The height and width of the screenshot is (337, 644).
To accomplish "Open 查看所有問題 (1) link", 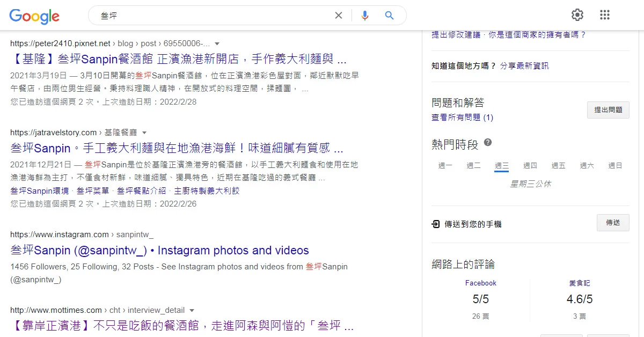I will pyautogui.click(x=462, y=117).
